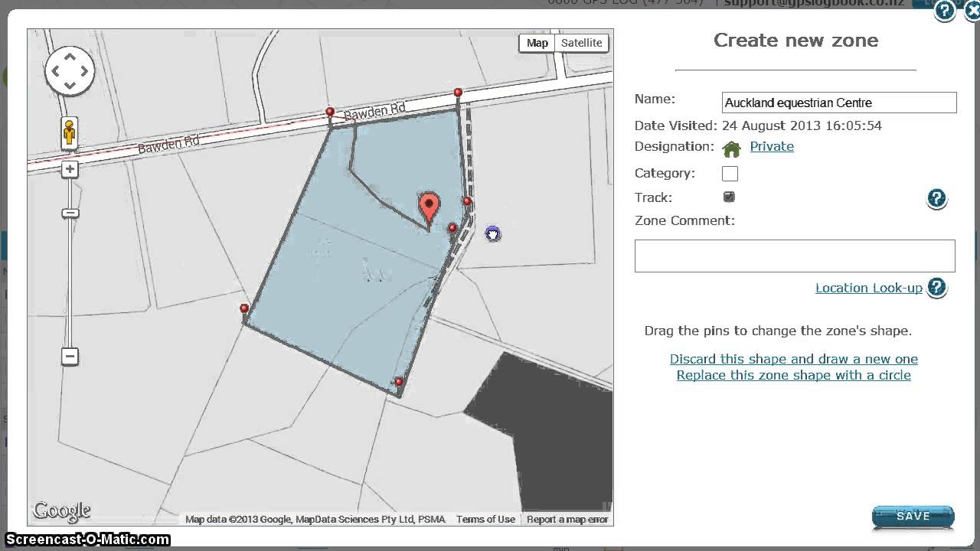Switch to Map view tab
The image size is (980, 551).
point(537,43)
